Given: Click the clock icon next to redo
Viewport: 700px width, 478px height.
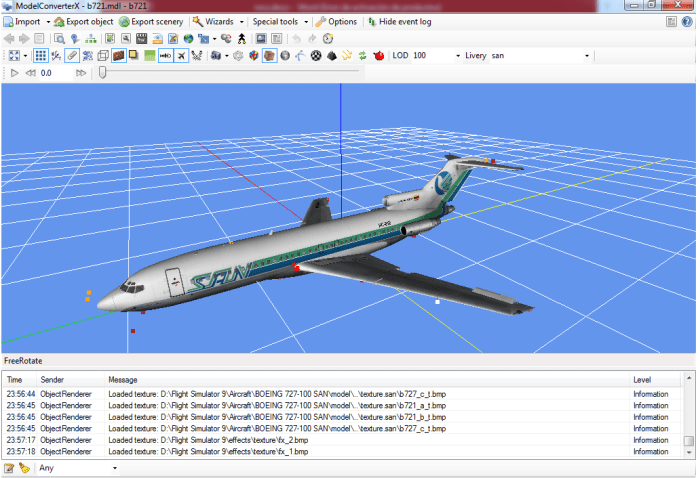Looking at the screenshot, I should click(x=328, y=39).
